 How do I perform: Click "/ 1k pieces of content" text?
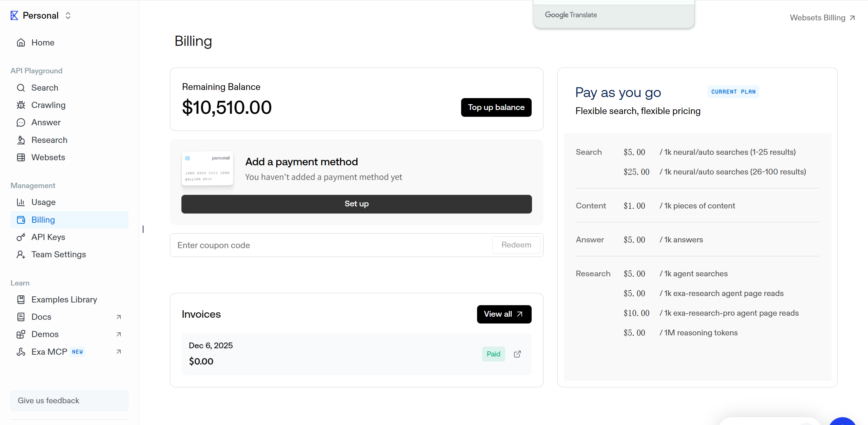pos(697,206)
